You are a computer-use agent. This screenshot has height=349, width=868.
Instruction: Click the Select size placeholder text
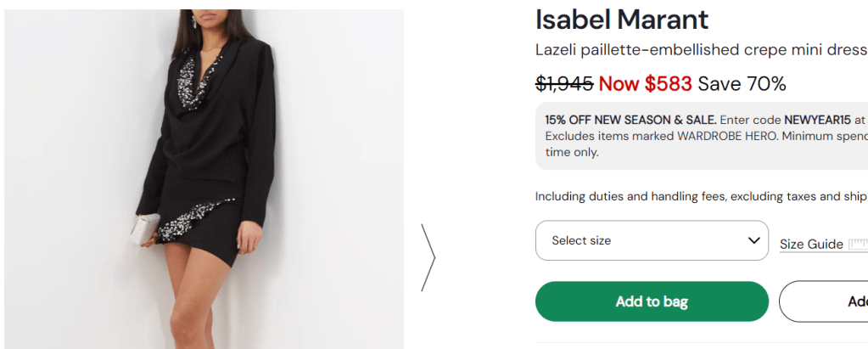click(581, 240)
